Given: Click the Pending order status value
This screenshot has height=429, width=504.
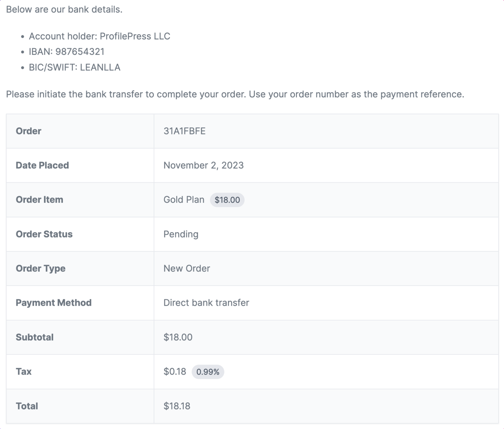Looking at the screenshot, I should (181, 234).
